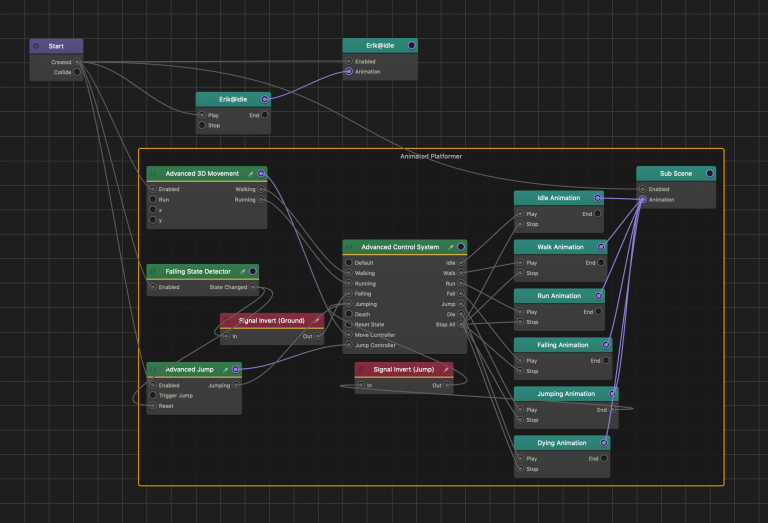Click the edit pencil on Advanced 3D Movement
The width and height of the screenshot is (768, 523).
[251, 174]
